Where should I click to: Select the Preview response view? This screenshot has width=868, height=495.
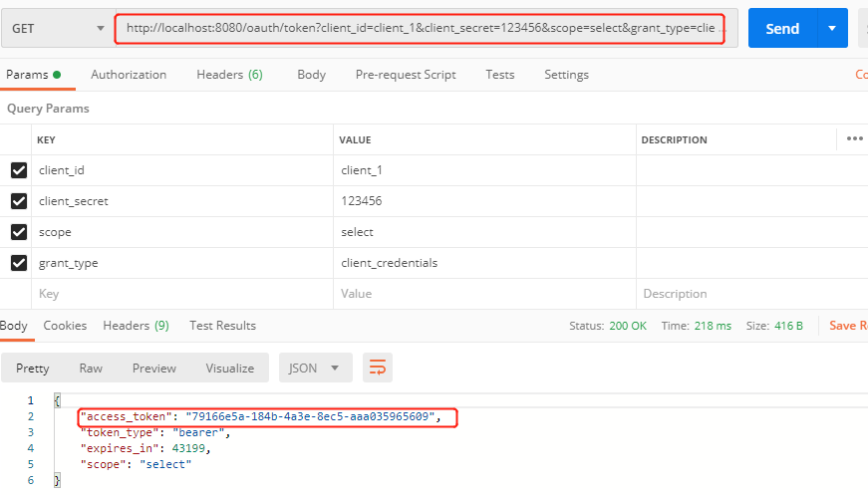coord(153,369)
